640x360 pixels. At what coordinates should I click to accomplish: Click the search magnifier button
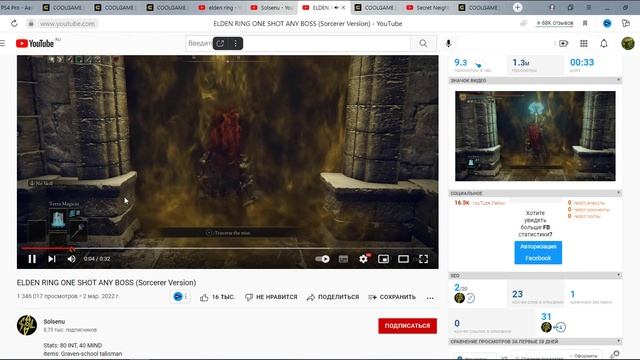(x=423, y=43)
